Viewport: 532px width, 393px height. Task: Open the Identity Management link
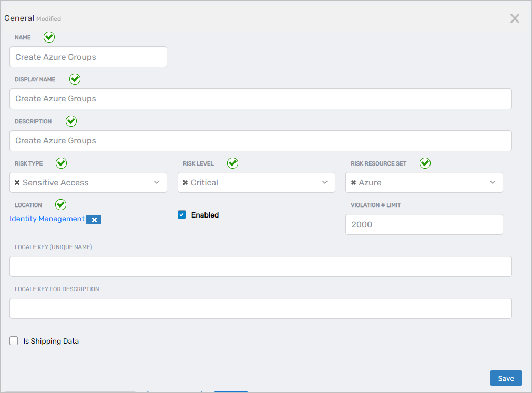(x=47, y=219)
